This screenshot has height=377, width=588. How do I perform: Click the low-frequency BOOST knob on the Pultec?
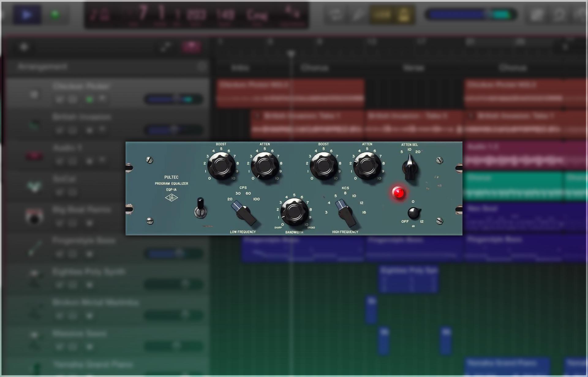221,166
